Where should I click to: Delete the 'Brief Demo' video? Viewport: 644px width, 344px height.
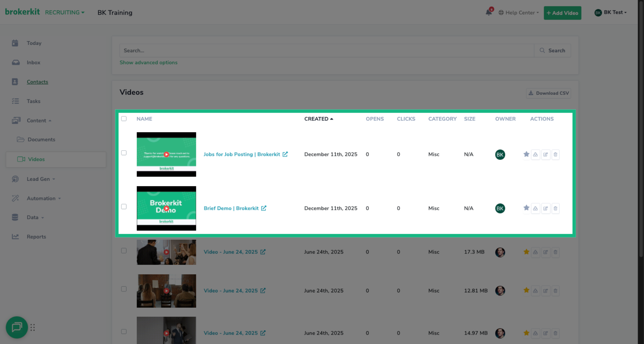555,208
